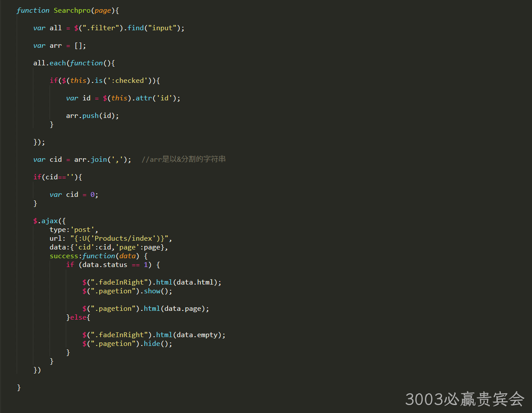Click the data:{'cid':cid,'page':page} line
The image size is (532, 413).
[109, 247]
